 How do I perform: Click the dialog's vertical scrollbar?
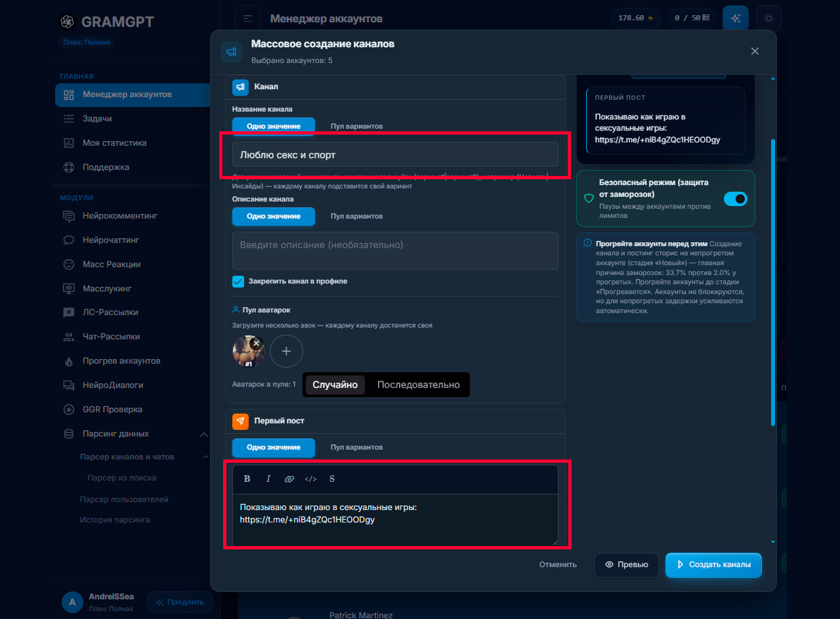(x=772, y=282)
